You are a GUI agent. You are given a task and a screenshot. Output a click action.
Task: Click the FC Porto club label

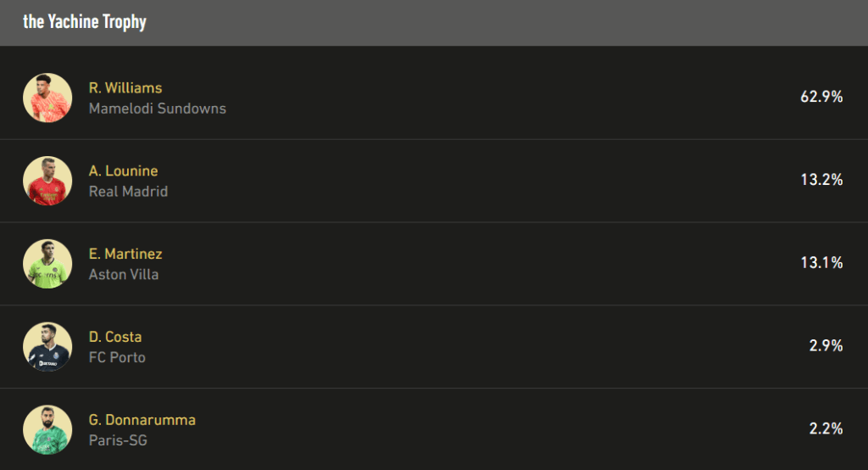(x=117, y=358)
